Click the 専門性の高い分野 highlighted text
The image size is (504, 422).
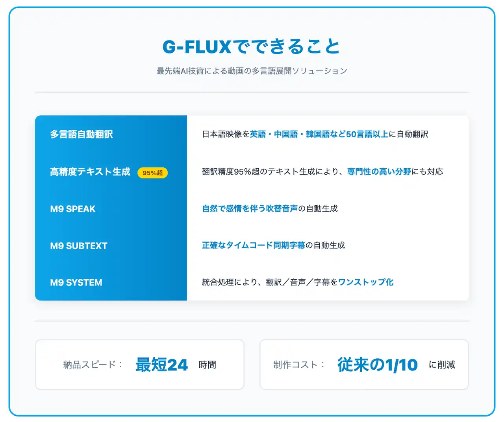[x=379, y=172]
